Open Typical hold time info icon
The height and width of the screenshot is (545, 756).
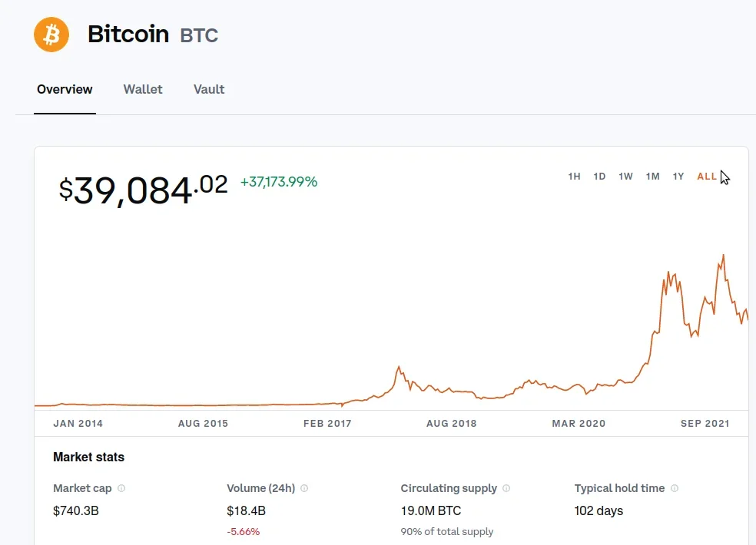(x=675, y=488)
